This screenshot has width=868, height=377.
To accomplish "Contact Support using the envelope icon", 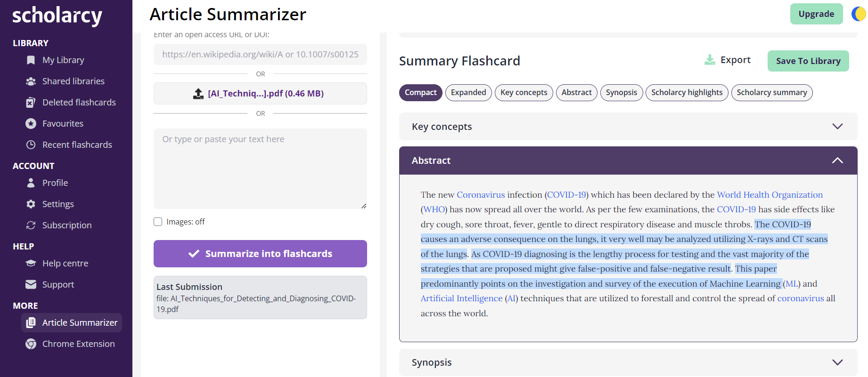I will (30, 284).
